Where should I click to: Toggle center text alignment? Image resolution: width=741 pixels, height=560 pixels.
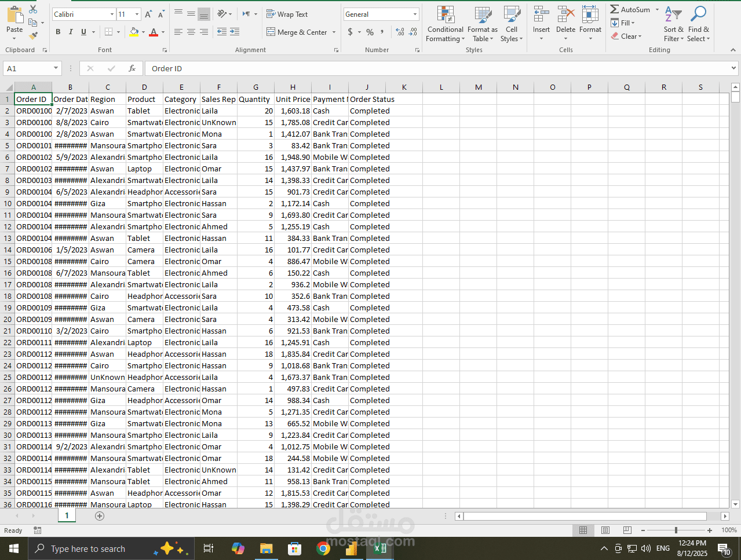pyautogui.click(x=191, y=32)
